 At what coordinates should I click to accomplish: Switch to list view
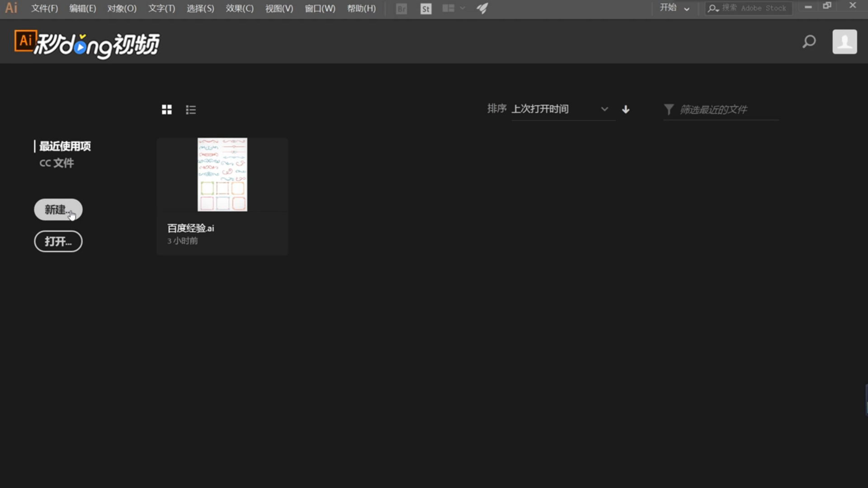[x=191, y=109]
